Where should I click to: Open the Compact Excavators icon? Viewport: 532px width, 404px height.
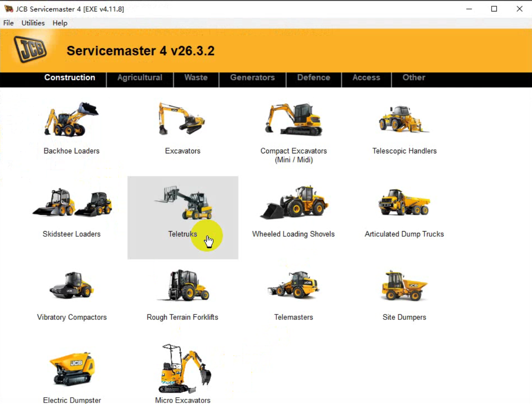[293, 119]
